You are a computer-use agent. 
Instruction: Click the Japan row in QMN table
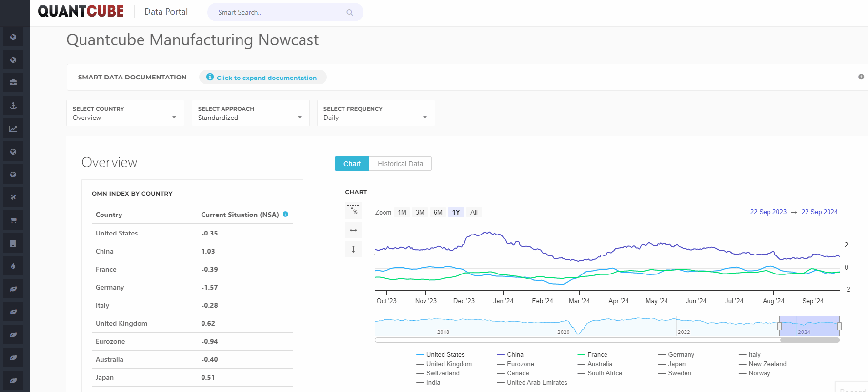[x=192, y=377]
